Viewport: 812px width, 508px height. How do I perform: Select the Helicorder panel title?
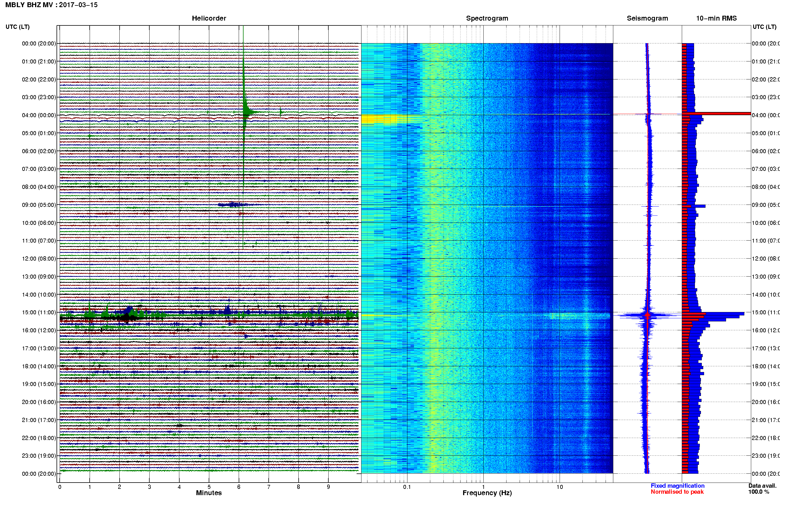point(209,19)
